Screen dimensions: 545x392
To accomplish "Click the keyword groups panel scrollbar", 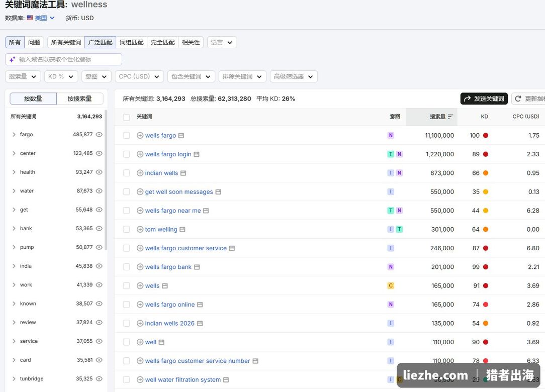I will [106, 180].
